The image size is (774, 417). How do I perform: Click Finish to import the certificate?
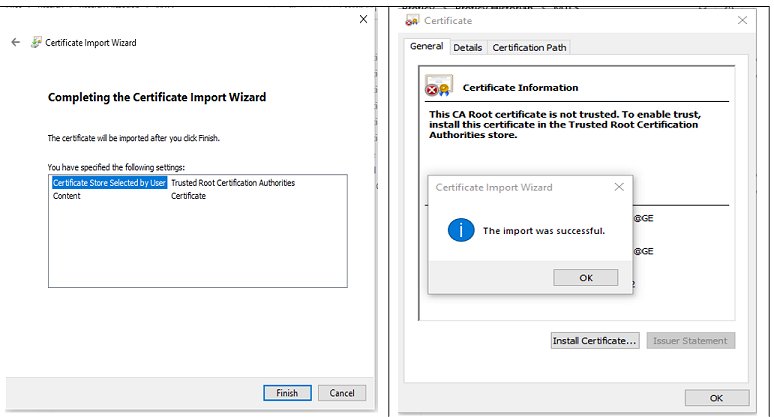click(x=287, y=393)
